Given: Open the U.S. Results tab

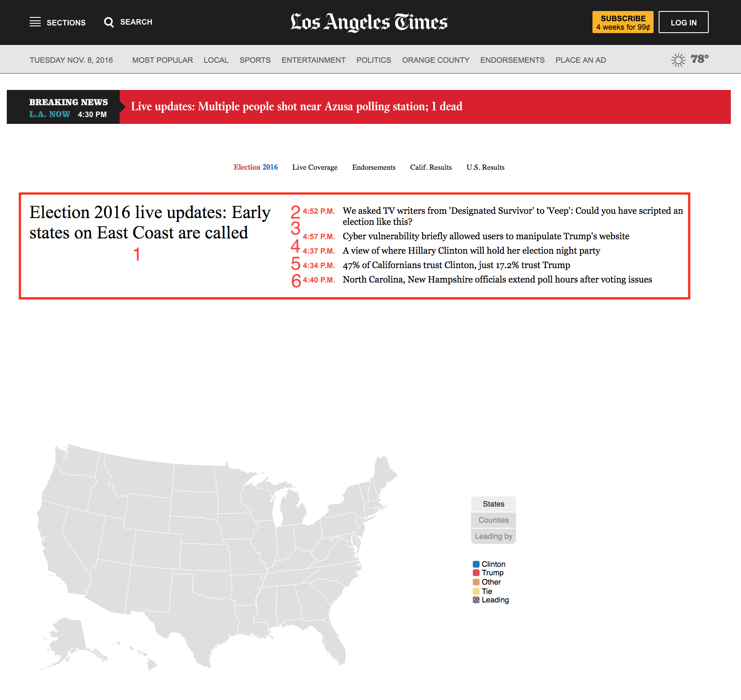Looking at the screenshot, I should pyautogui.click(x=486, y=167).
